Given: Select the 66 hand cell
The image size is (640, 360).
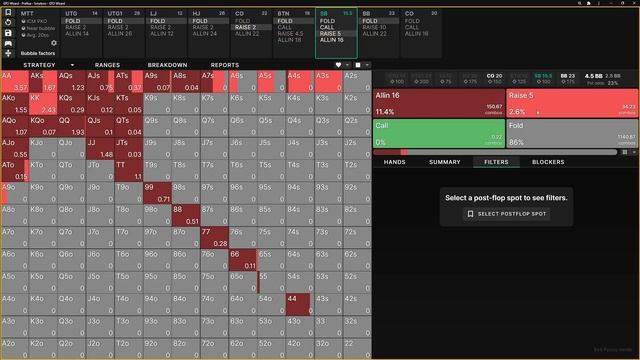Looking at the screenshot, I should [243, 260].
